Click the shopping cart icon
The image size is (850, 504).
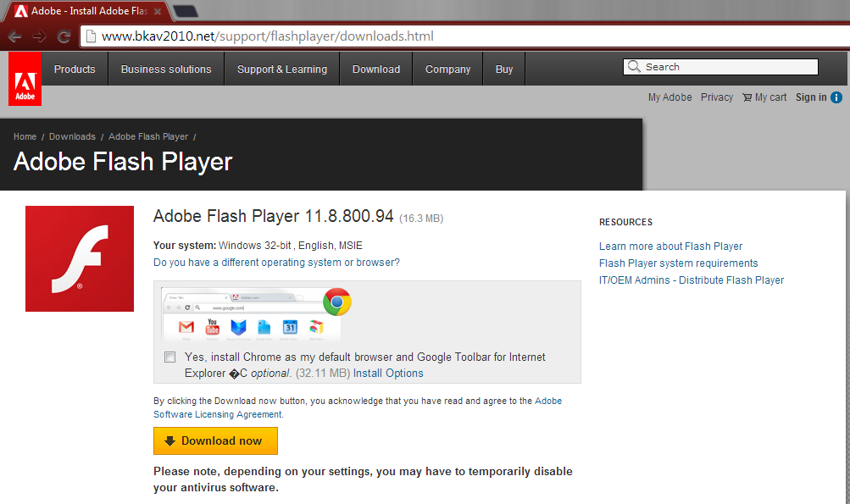(x=747, y=97)
